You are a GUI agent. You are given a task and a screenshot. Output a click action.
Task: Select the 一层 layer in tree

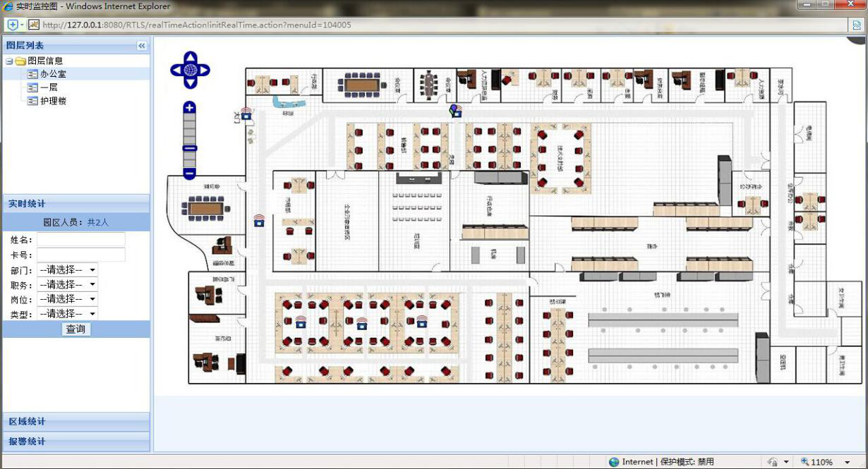49,87
